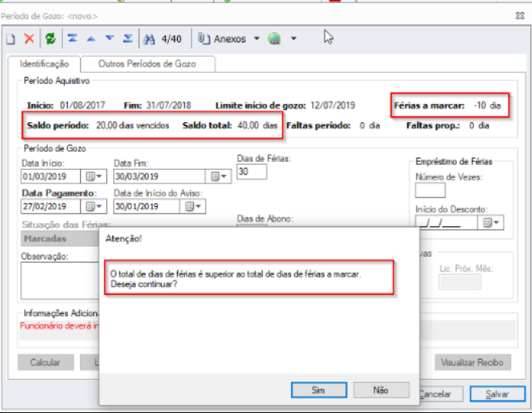532x413 pixels.
Task: Switch to Outros Períodos de Gozo tab
Action: point(147,64)
